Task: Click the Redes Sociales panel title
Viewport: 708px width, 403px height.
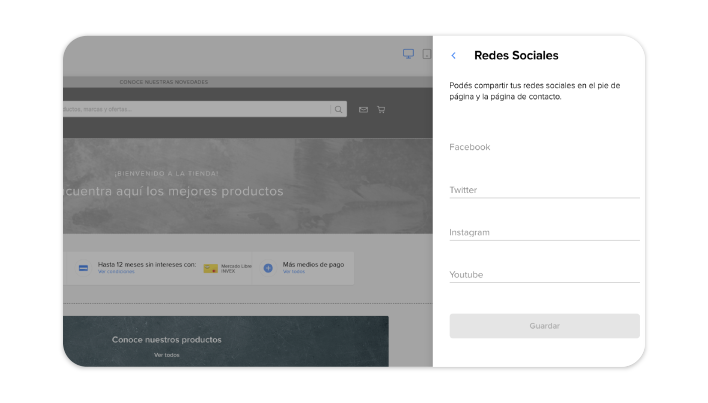Action: coord(516,56)
